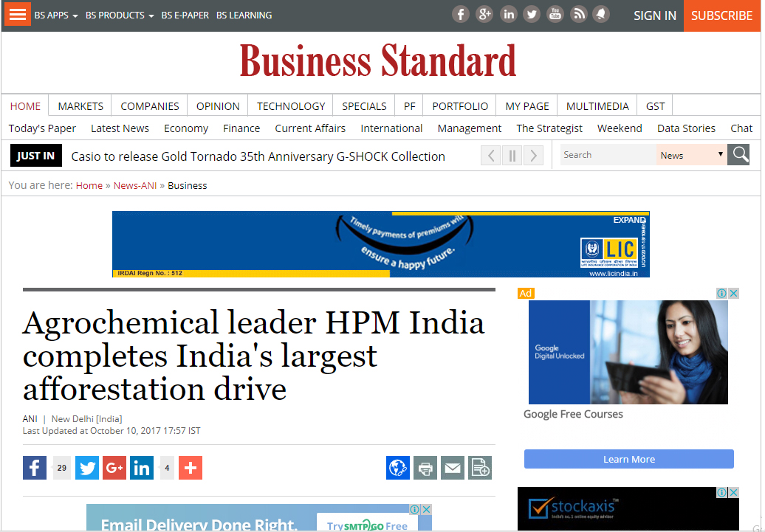Open Economy submenu link
Screen dimensions: 765x532
186,128
